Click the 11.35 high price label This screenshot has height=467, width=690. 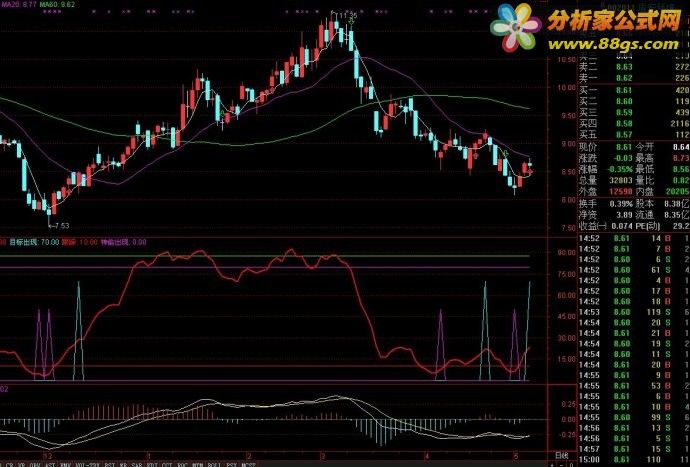tap(347, 16)
